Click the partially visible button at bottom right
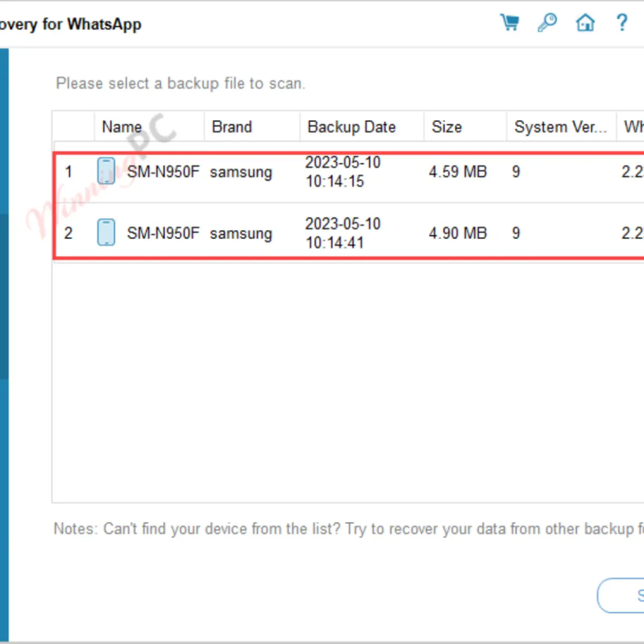The height and width of the screenshot is (644, 644). tap(621, 595)
